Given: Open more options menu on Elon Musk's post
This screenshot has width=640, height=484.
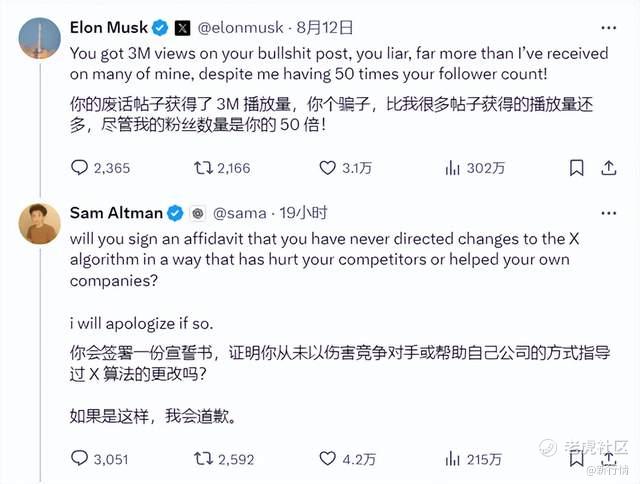Looking at the screenshot, I should click(x=609, y=28).
